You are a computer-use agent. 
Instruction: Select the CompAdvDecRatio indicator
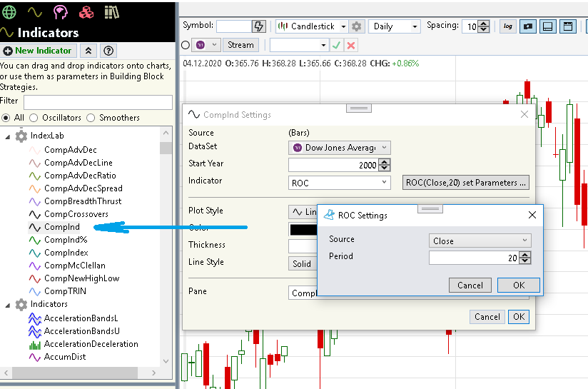(80, 176)
